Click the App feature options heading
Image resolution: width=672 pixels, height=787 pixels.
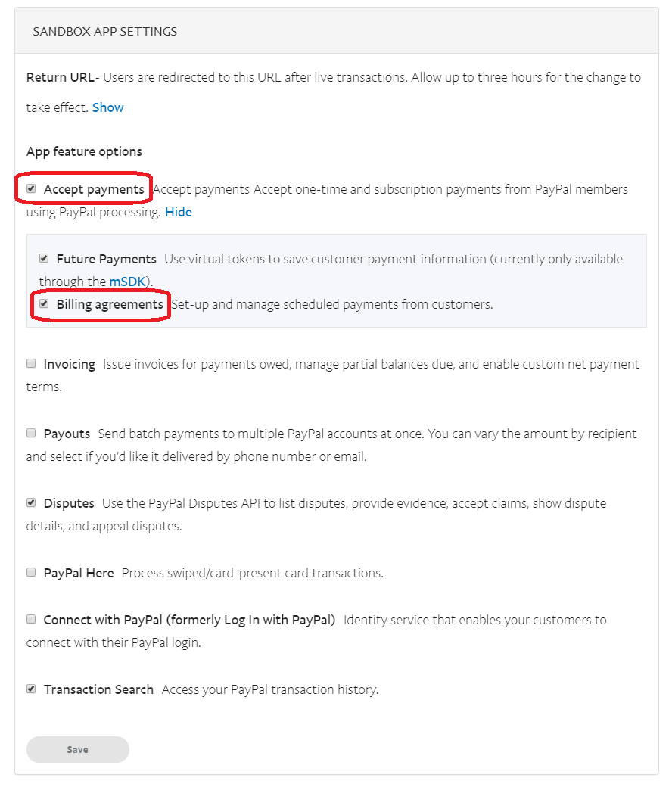click(x=84, y=151)
